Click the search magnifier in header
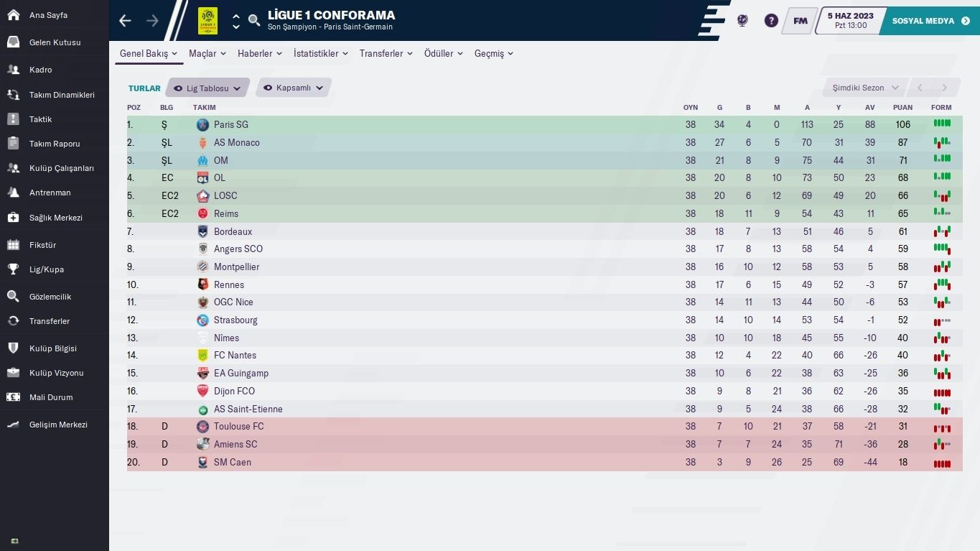 tap(254, 21)
